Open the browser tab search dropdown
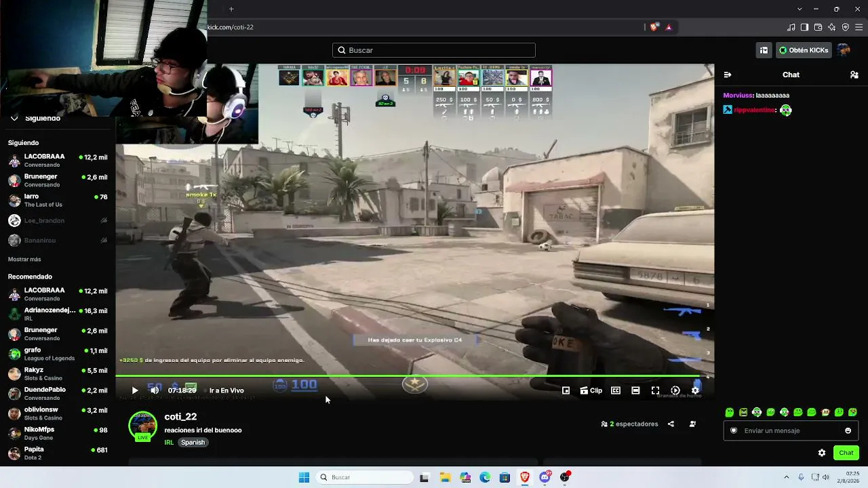This screenshot has width=868, height=488. tap(800, 9)
